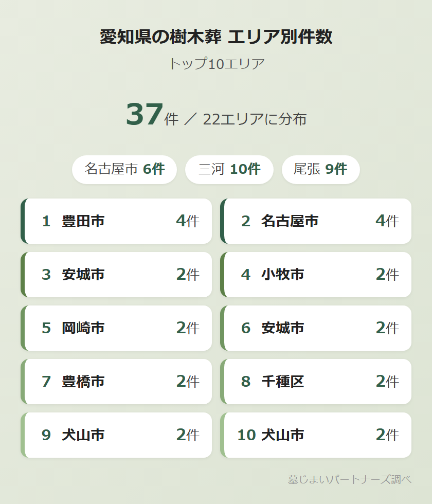This screenshot has width=432, height=504.
Task: Select the rank 8 千種区 card
Action: click(316, 382)
